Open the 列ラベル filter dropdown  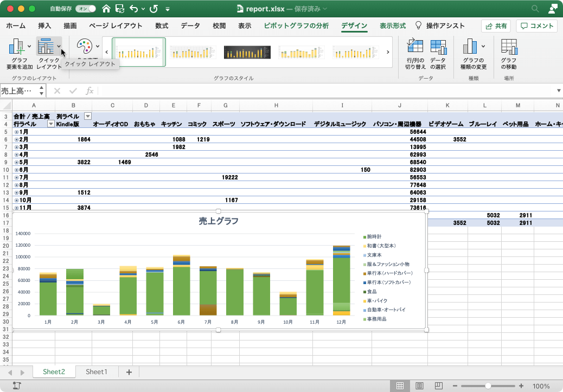88,117
